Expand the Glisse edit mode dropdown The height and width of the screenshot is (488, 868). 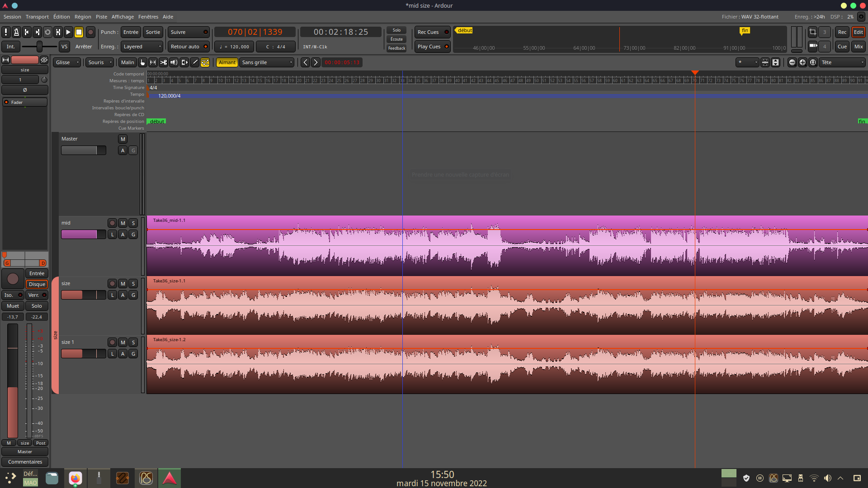[67, 62]
